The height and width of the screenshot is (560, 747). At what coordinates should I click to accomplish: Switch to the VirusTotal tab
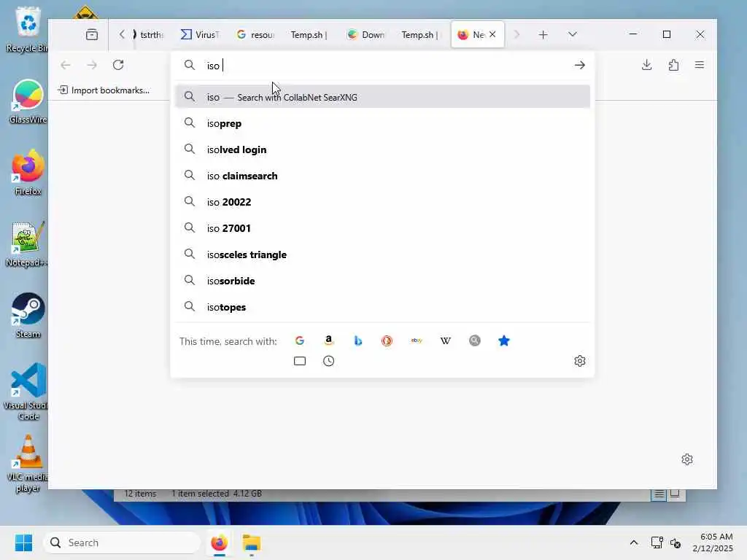(200, 35)
